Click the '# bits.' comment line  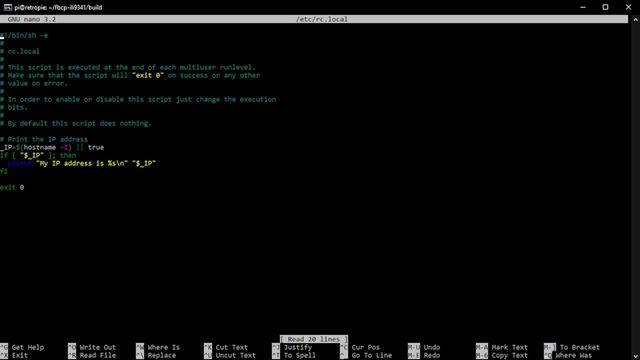14,107
